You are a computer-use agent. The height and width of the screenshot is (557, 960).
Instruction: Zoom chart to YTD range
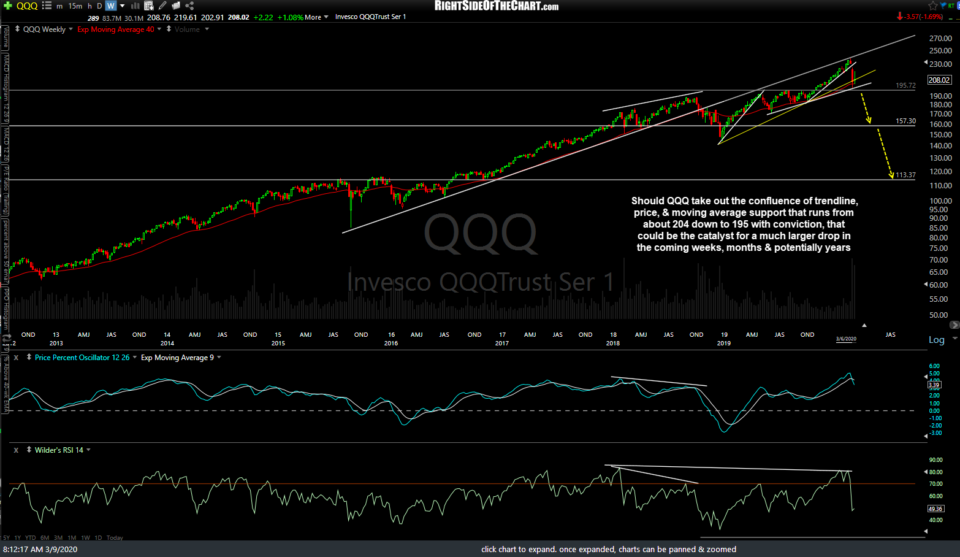click(x=31, y=537)
